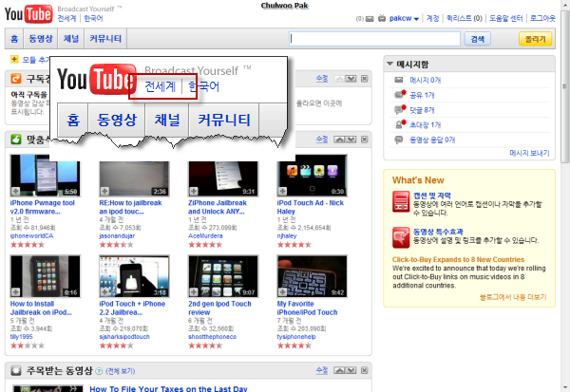Screen dimensions: 570x392
Task: Click the green icon of the 맞춤 module header
Action: (x=16, y=139)
